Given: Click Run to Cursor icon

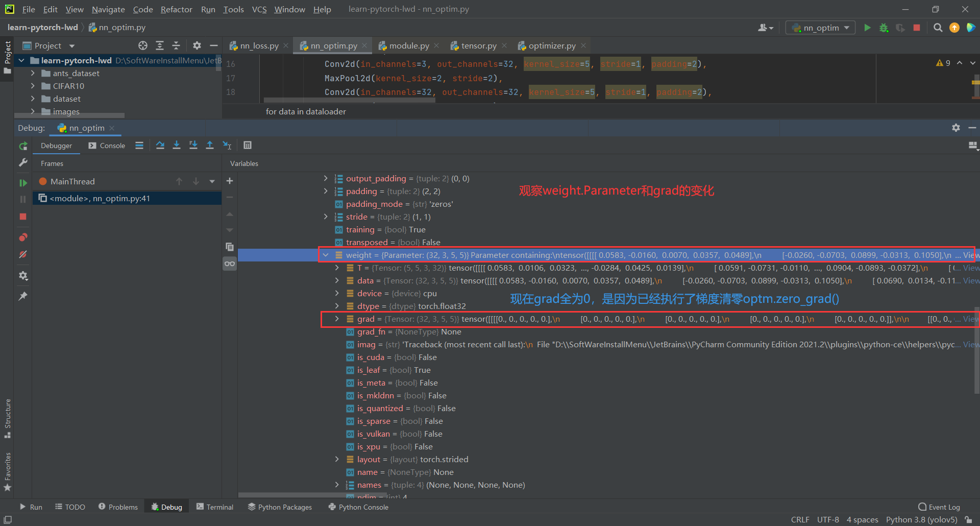Looking at the screenshot, I should [x=227, y=145].
